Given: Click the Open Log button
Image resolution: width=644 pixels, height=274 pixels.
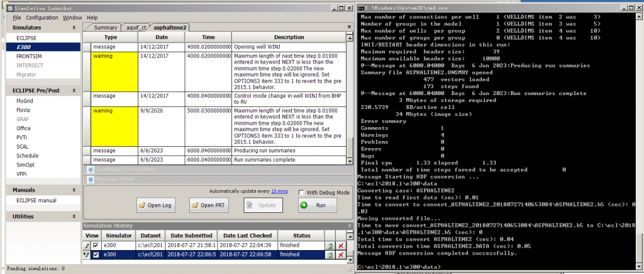Looking at the screenshot, I should (x=156, y=205).
